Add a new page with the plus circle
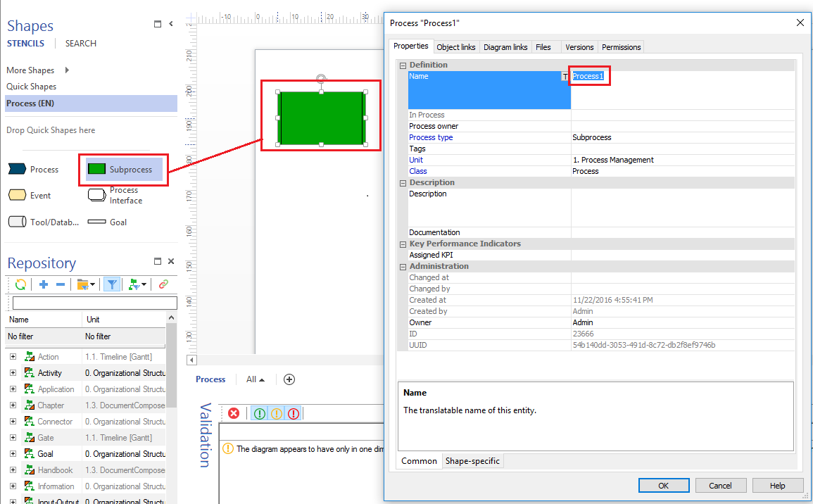This screenshot has height=504, width=813. [x=289, y=379]
